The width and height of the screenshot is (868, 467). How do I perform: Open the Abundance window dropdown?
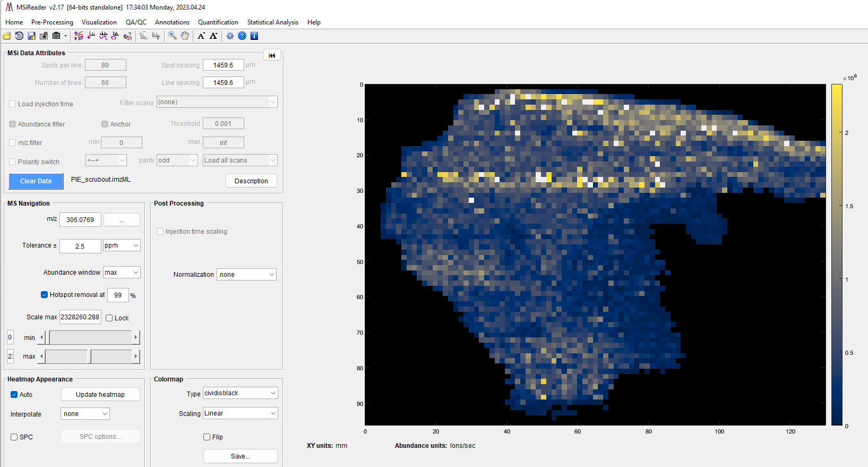pos(122,273)
